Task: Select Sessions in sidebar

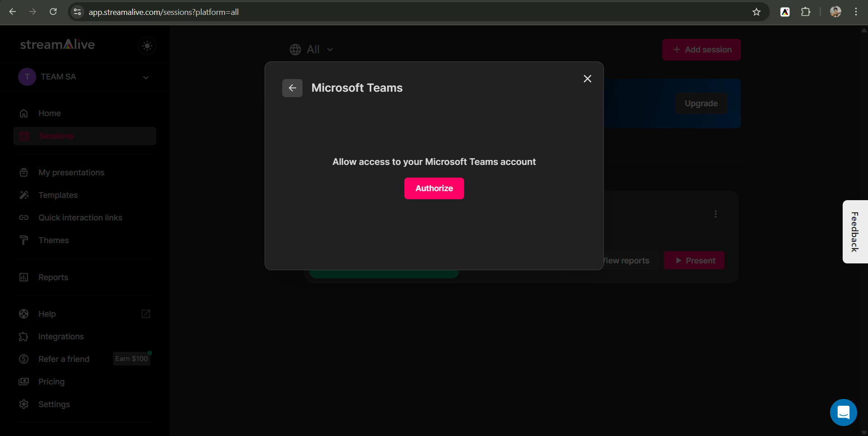Action: coord(85,136)
